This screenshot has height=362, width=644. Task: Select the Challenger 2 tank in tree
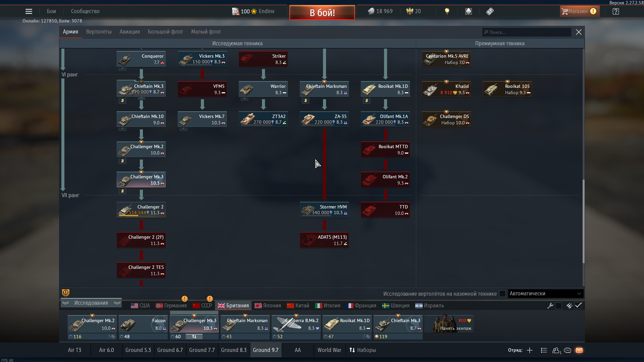(141, 210)
